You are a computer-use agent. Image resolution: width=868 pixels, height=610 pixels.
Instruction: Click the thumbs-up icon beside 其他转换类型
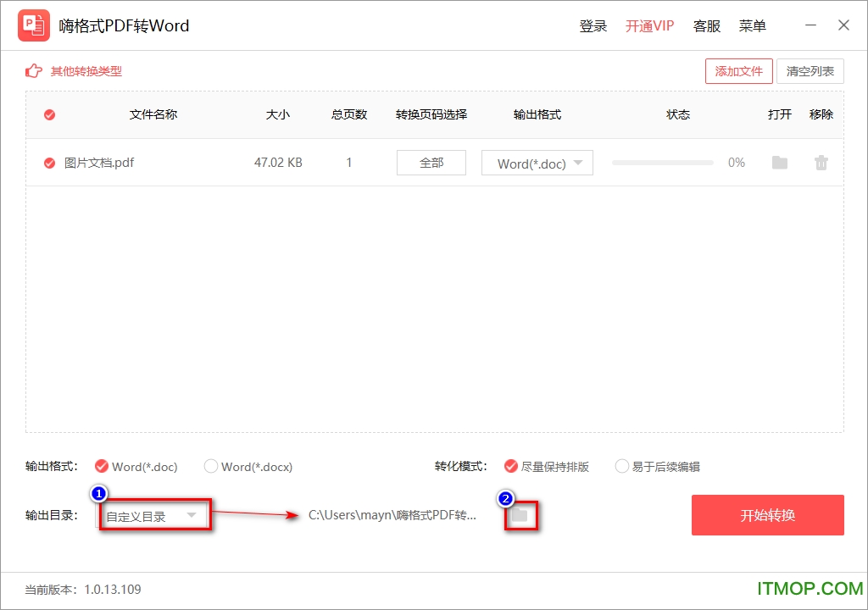pyautogui.click(x=33, y=71)
